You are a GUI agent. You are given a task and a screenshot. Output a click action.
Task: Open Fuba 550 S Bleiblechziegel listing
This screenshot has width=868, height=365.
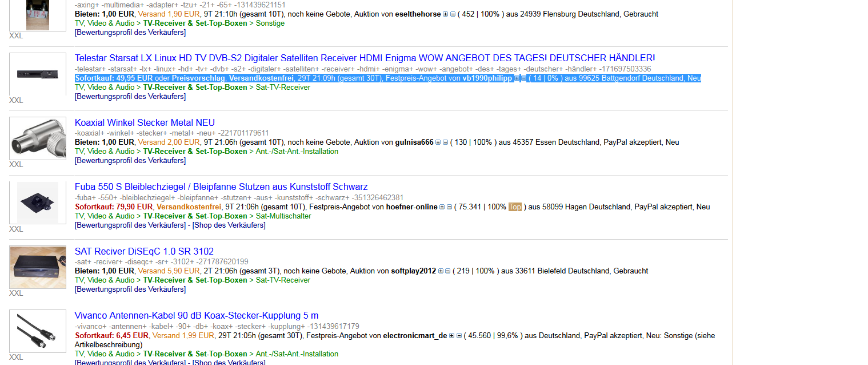(x=221, y=187)
